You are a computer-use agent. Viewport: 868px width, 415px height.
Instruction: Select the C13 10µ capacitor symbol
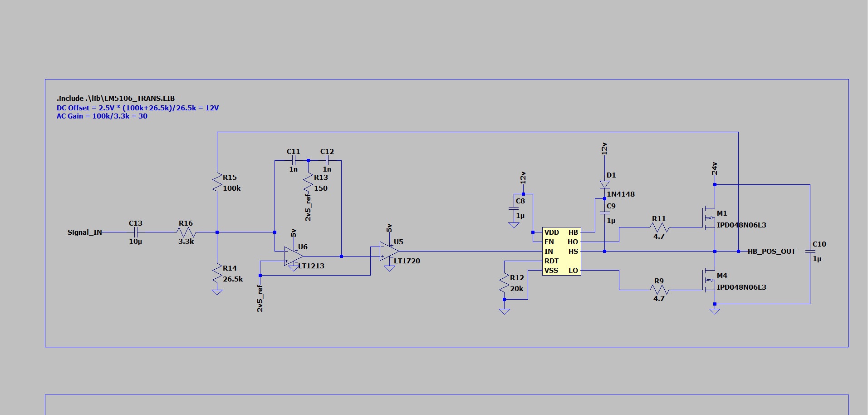[135, 232]
